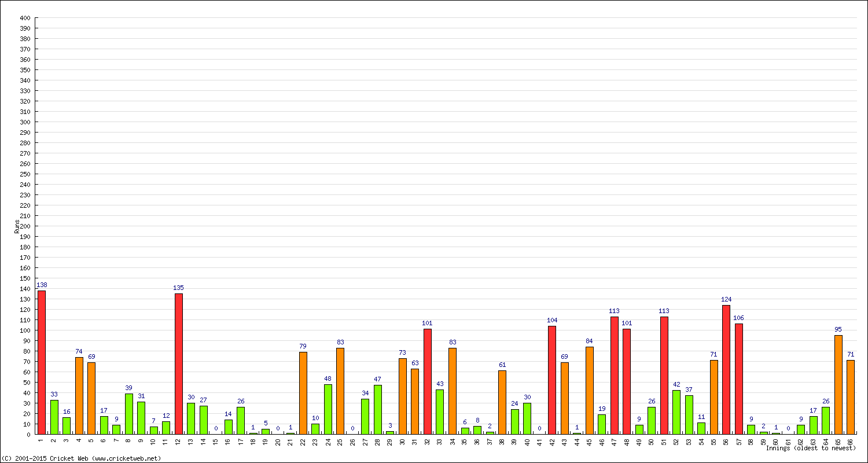
Task: Select x-axis innings number 20
Action: tap(278, 441)
